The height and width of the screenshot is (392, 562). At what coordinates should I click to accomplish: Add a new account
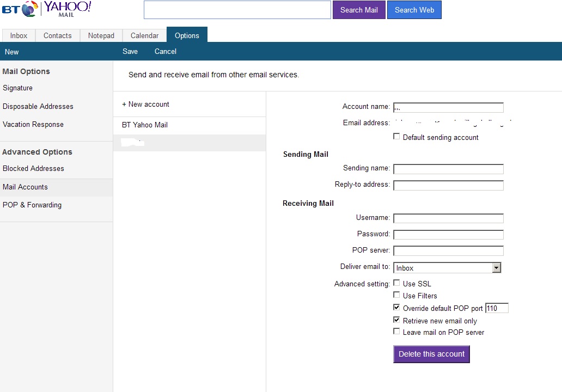coord(145,105)
